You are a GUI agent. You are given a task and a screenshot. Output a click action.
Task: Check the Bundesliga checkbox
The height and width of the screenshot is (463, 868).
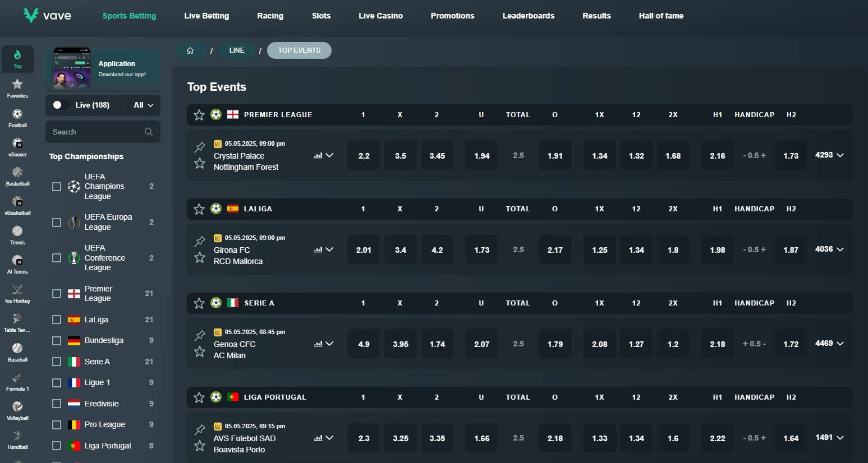tap(57, 341)
